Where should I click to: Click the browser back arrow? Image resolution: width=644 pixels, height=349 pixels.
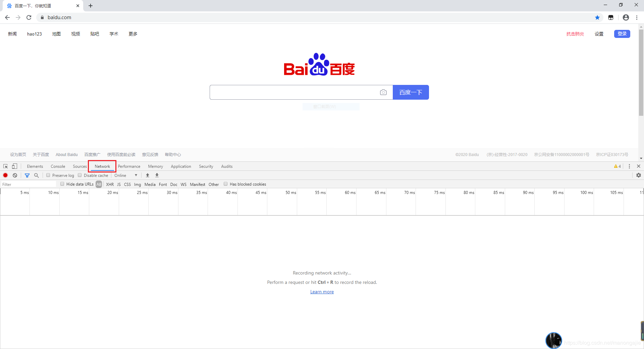(x=7, y=17)
